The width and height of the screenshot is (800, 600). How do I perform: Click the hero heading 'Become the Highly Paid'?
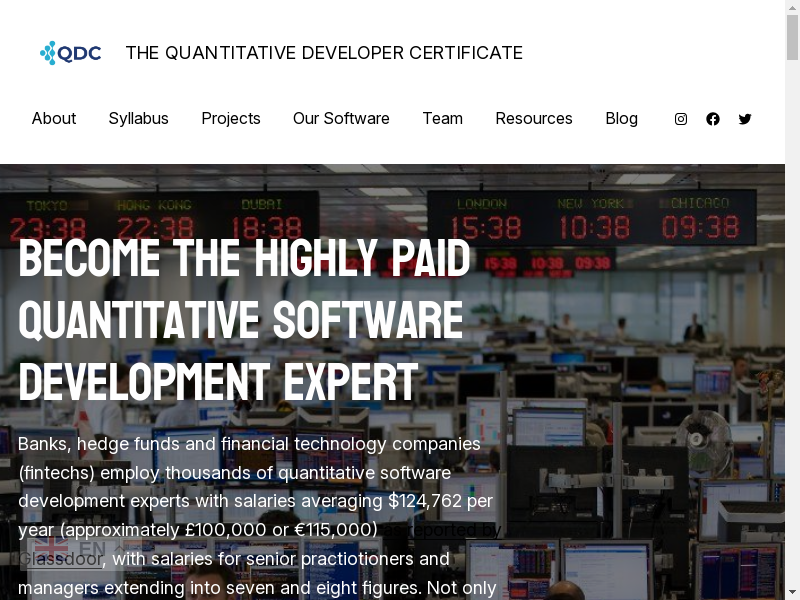tap(245, 259)
